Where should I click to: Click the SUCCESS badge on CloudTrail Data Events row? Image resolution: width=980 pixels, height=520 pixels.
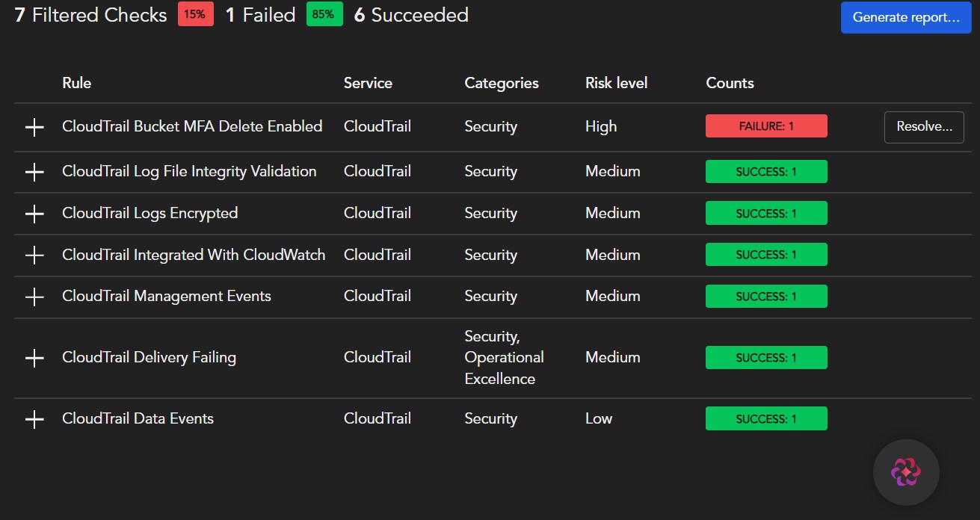765,418
